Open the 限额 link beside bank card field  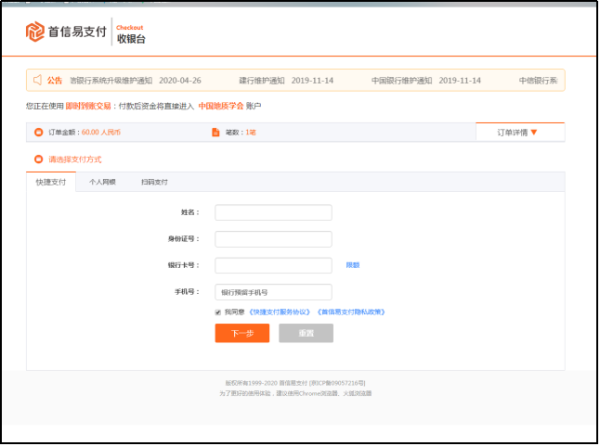pos(352,265)
